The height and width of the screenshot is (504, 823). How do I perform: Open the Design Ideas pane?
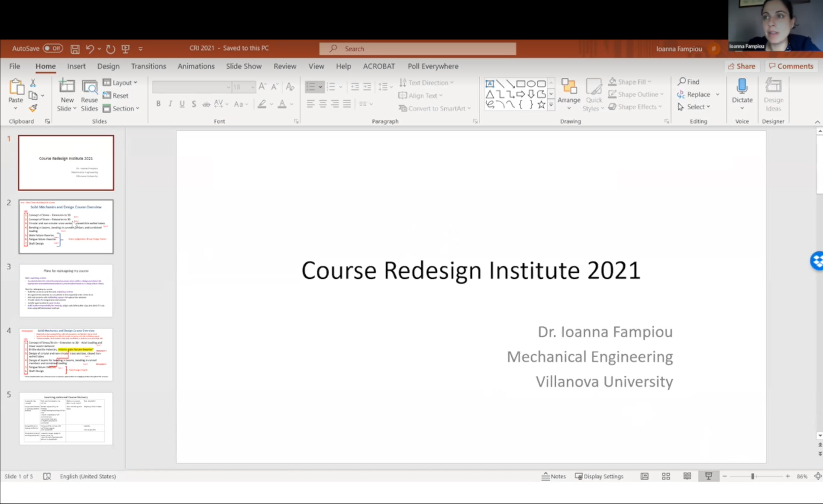tap(773, 95)
